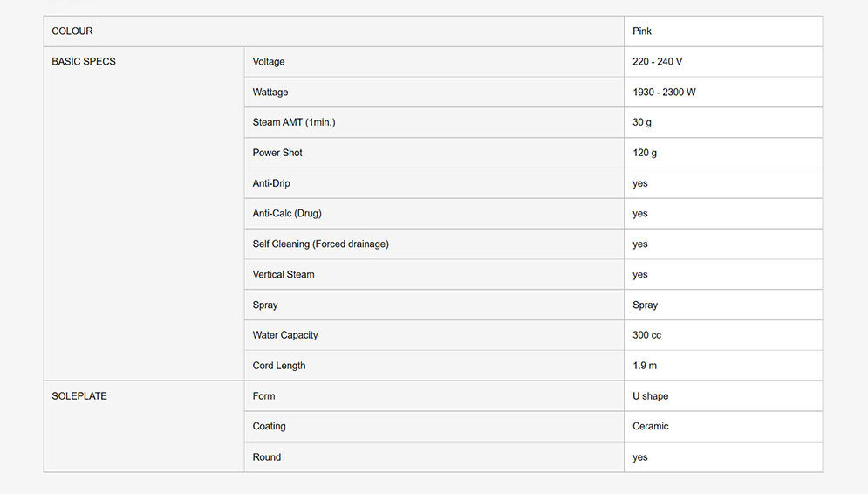Screen dimensions: 868x494
Task: Click the Round row label
Action: pyautogui.click(x=267, y=457)
